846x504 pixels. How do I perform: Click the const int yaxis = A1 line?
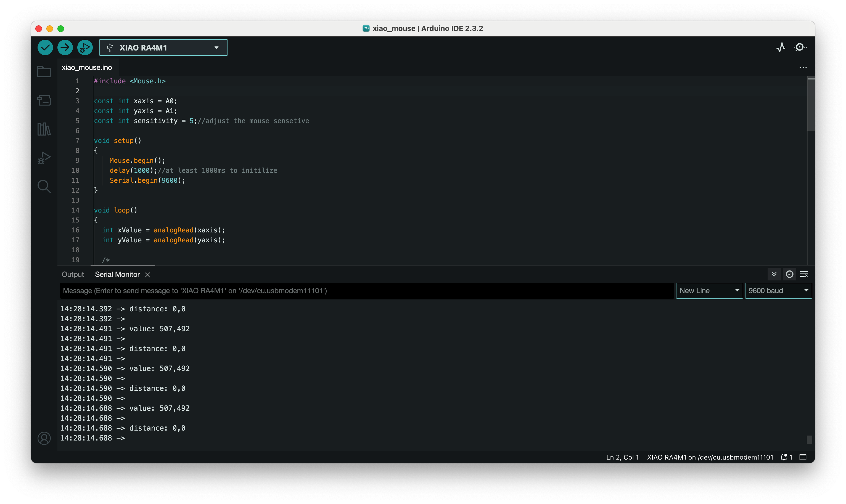pos(135,111)
